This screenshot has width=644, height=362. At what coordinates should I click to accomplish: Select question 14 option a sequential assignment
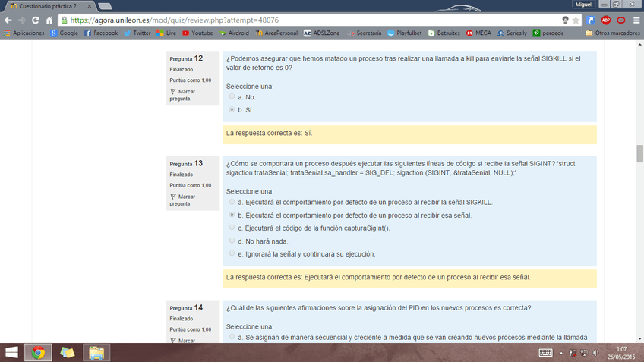(232, 337)
